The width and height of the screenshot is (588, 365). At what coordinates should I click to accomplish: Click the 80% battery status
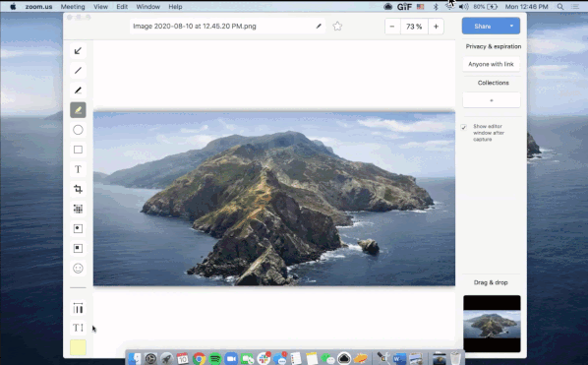pos(485,6)
